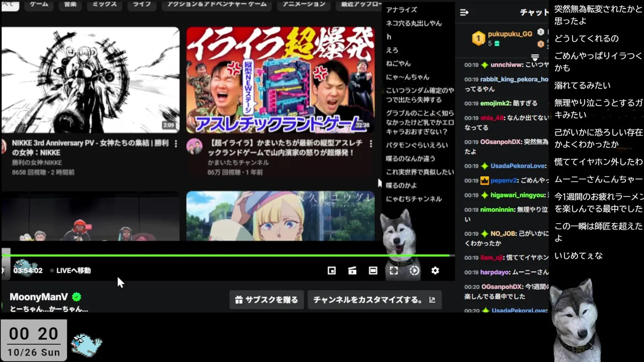This screenshot has width=644, height=362.
Task: Expand the leaderboard chevron under pukupuku_GG
Action: coord(535,58)
